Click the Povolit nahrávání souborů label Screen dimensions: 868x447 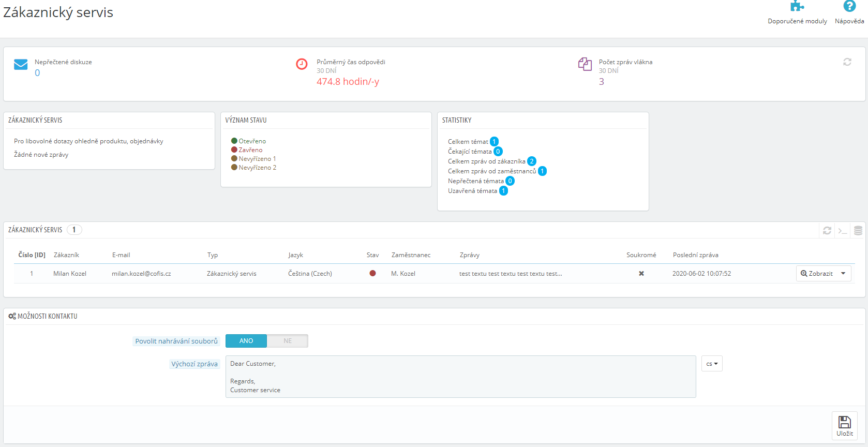point(176,341)
